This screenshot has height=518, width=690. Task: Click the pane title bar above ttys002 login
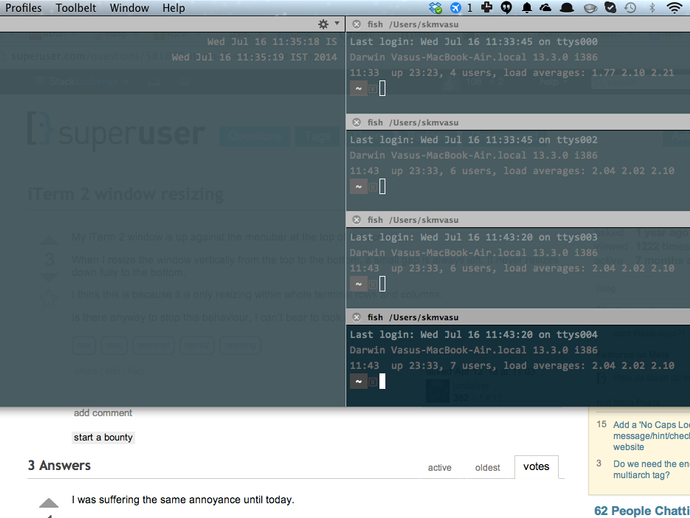[x=518, y=122]
